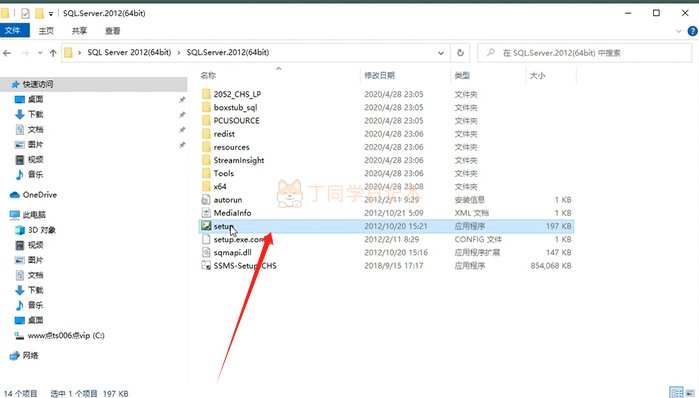The image size is (699, 398).
Task: Go up one folder level arrow
Action: point(53,53)
